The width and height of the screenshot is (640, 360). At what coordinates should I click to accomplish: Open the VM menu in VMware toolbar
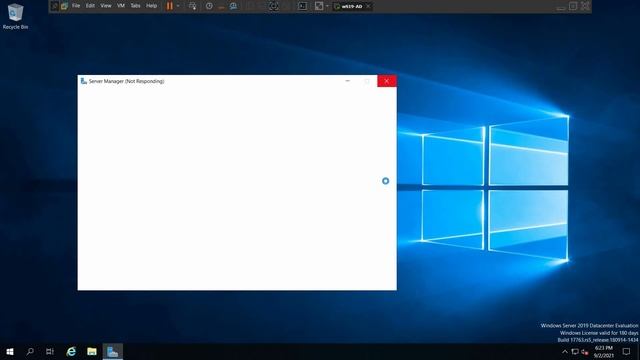point(121,6)
